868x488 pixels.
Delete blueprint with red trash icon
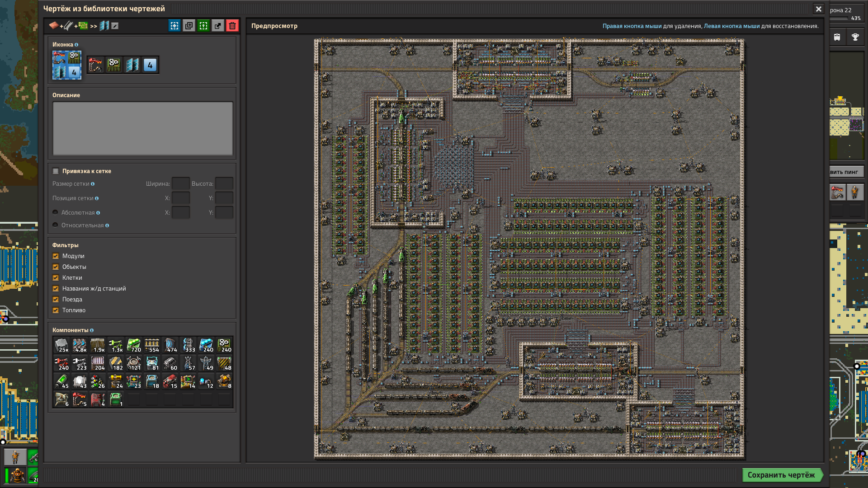(232, 26)
